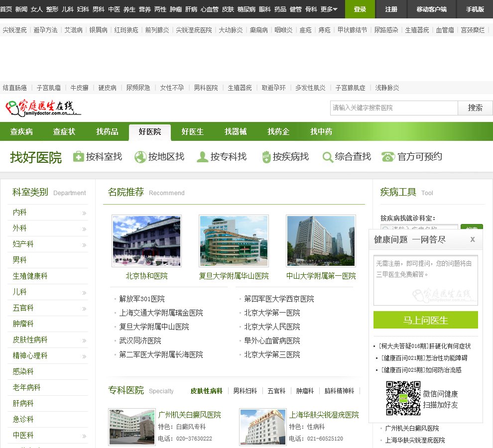Switch to the 找药品 tab
Image resolution: width=493 pixels, height=448 pixels.
(x=107, y=131)
